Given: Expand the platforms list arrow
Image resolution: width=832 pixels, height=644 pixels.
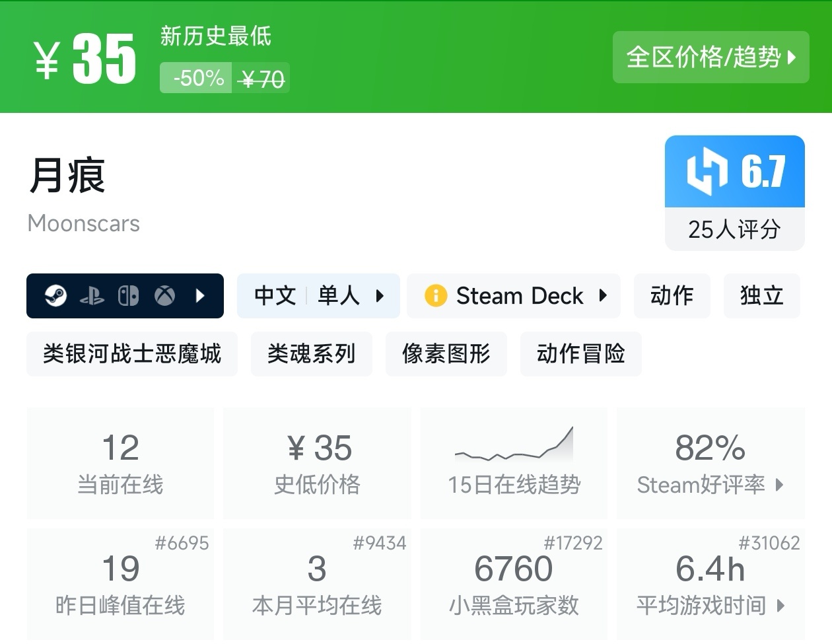Looking at the screenshot, I should (201, 296).
